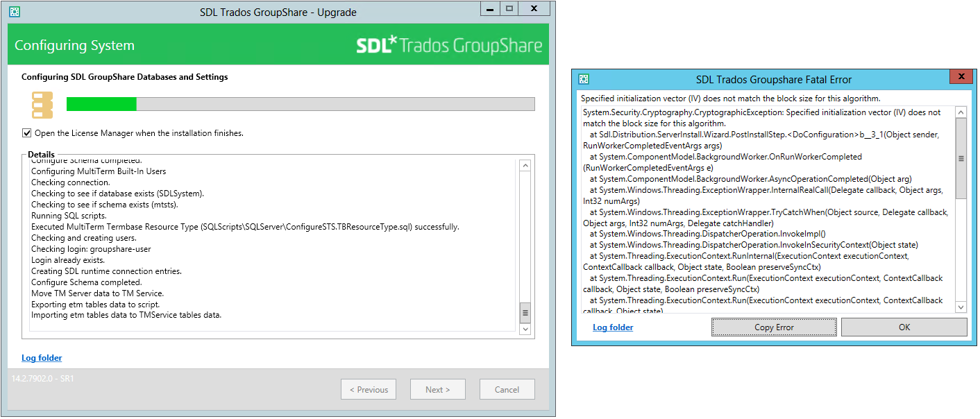Close the GroupShare Upgrade window
This screenshot has width=980, height=419.
pyautogui.click(x=535, y=8)
